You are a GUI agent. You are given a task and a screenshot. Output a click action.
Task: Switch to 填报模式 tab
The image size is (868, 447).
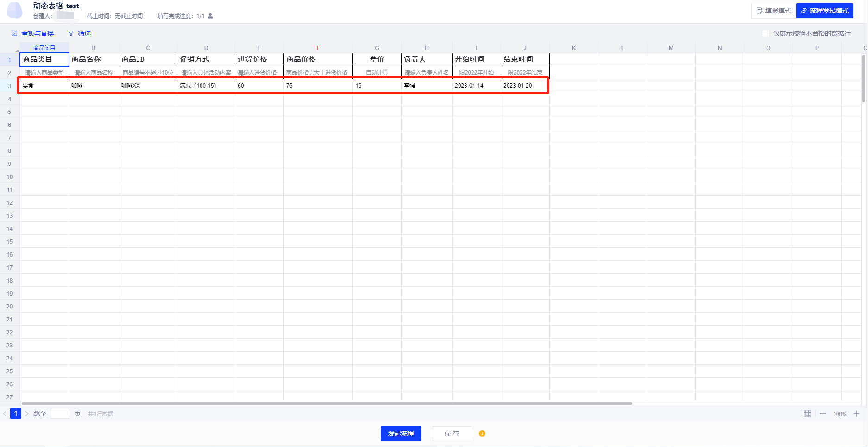tap(774, 11)
